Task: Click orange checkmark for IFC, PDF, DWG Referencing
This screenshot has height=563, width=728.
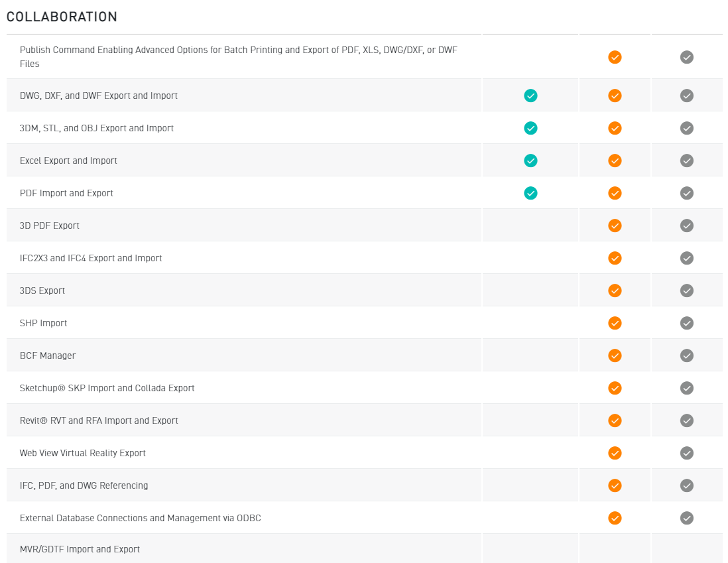Action: [615, 485]
